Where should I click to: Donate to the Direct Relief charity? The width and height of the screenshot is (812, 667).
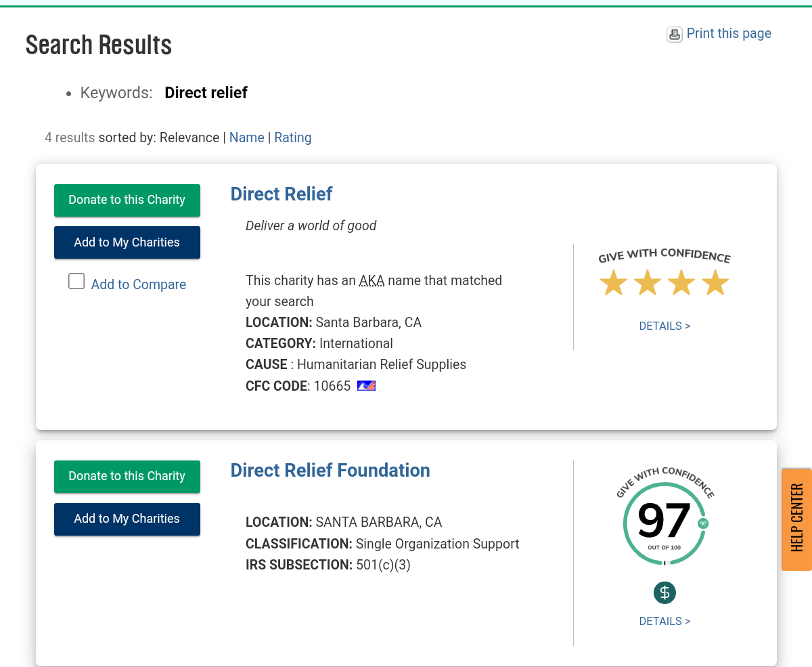pos(127,200)
